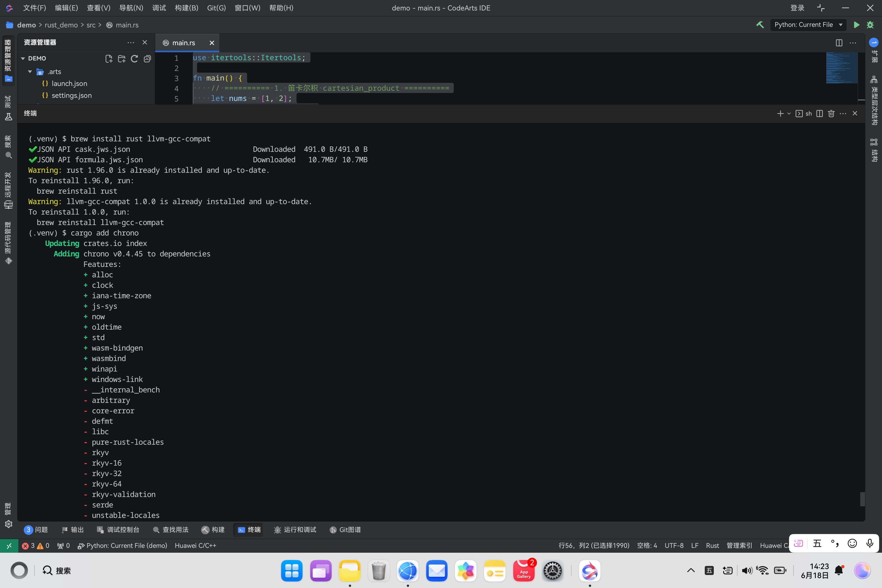Click the 登录 login button
The width and height of the screenshot is (882, 588).
[797, 8]
